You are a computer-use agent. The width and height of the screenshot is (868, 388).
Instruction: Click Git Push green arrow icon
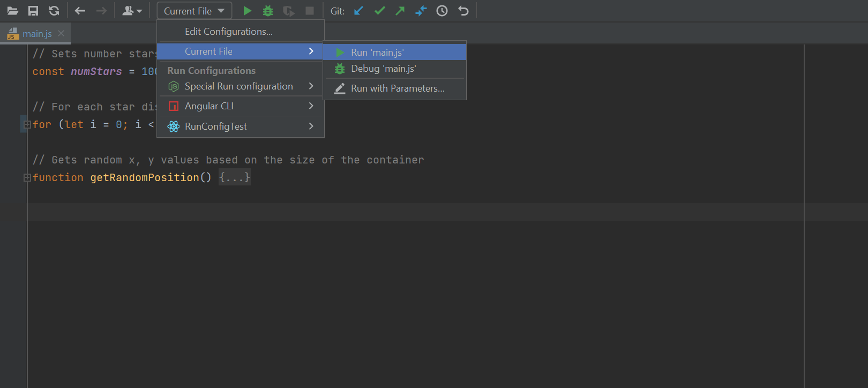[400, 11]
